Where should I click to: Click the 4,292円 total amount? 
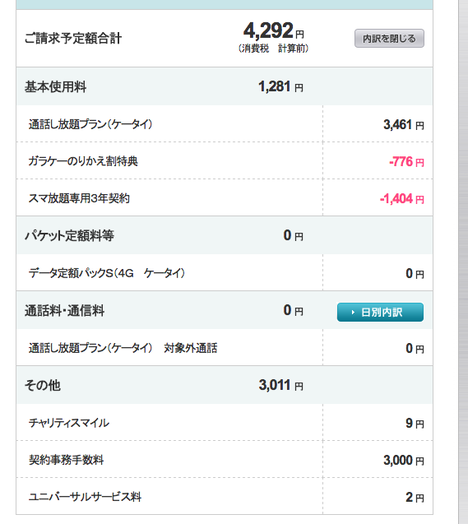[x=274, y=30]
